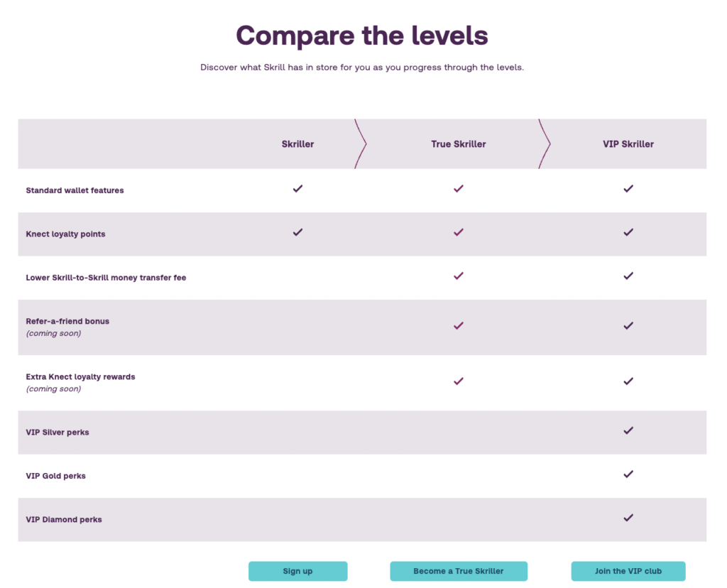This screenshot has width=727, height=588.
Task: Click VIP Skriller checkmark for VIP Silver perks
Action: click(628, 430)
